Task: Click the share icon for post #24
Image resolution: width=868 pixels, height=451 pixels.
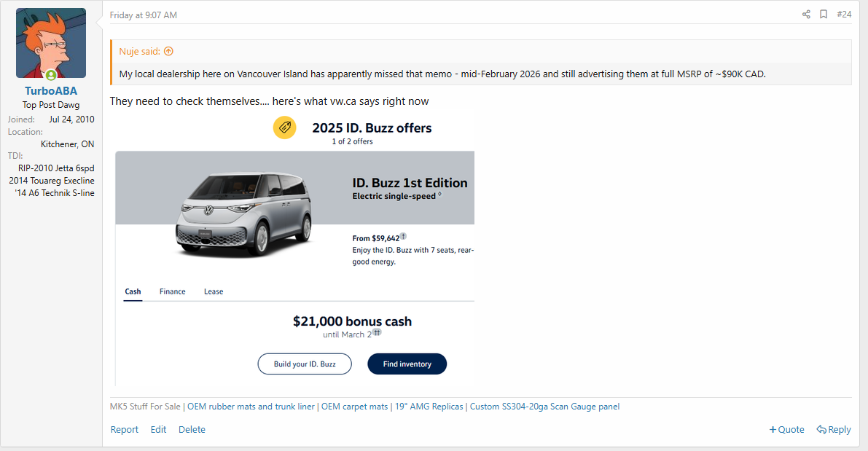Action: pos(806,15)
